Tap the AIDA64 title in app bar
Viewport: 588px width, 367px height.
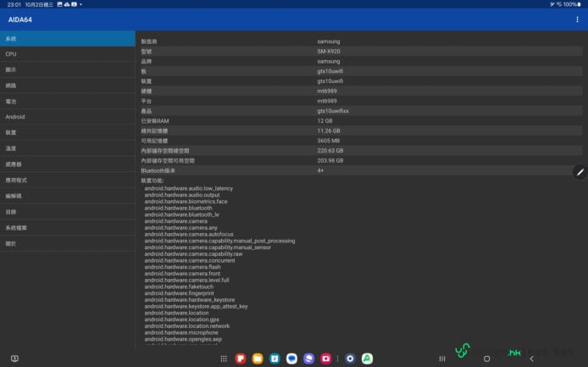coord(19,19)
